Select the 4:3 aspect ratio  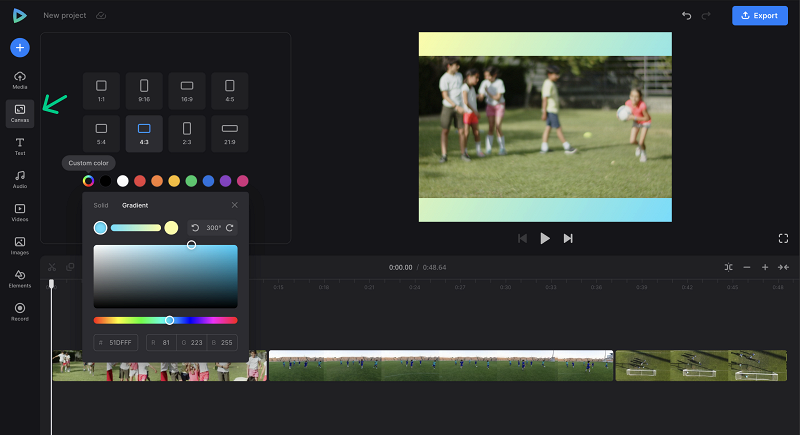tap(144, 134)
